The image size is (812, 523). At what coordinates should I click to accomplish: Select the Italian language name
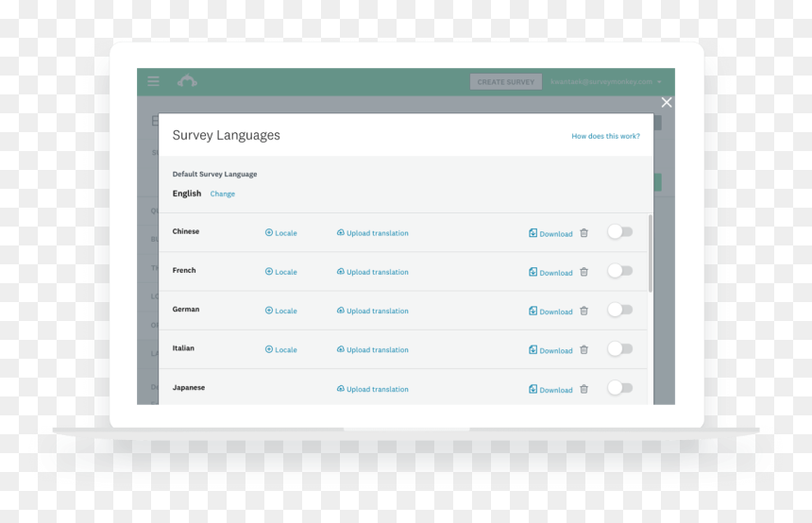183,348
